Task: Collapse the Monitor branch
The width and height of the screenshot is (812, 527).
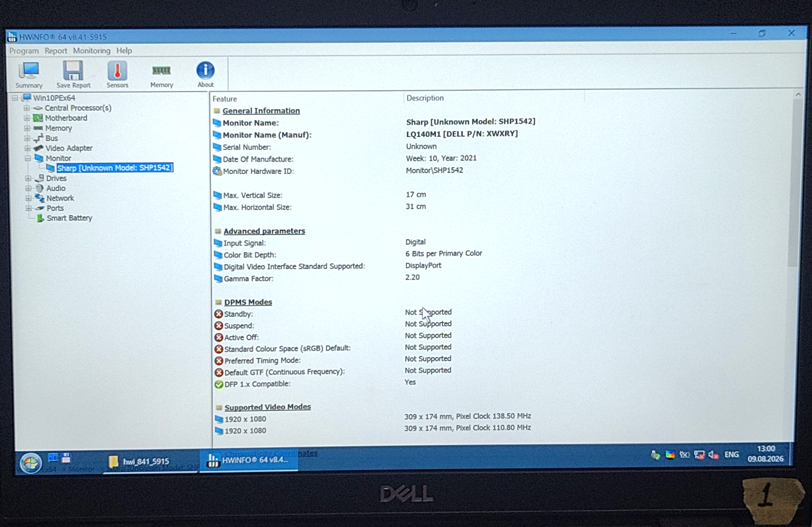Action: coord(27,158)
